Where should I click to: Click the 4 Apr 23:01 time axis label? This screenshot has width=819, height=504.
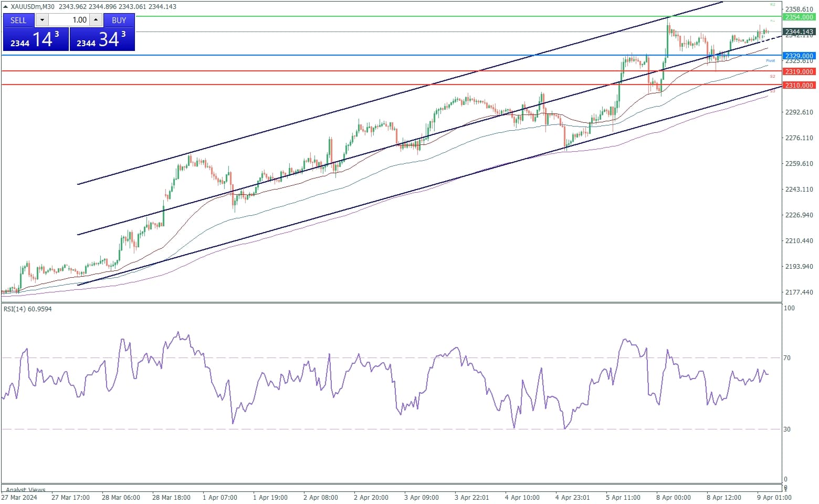point(573,498)
